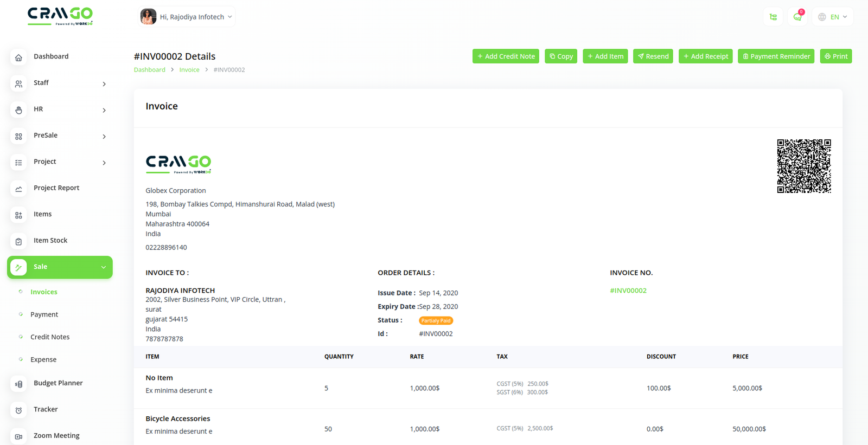
Task: Click the Dashboard home icon in sidebar
Action: (18, 57)
